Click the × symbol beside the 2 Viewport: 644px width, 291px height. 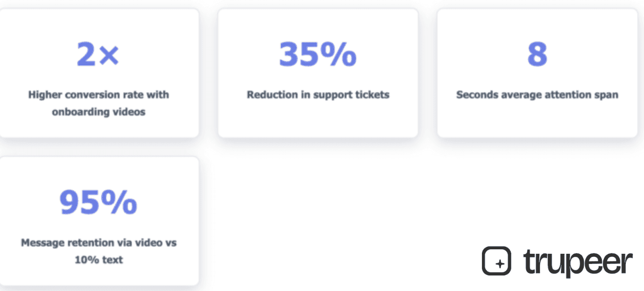click(x=109, y=57)
